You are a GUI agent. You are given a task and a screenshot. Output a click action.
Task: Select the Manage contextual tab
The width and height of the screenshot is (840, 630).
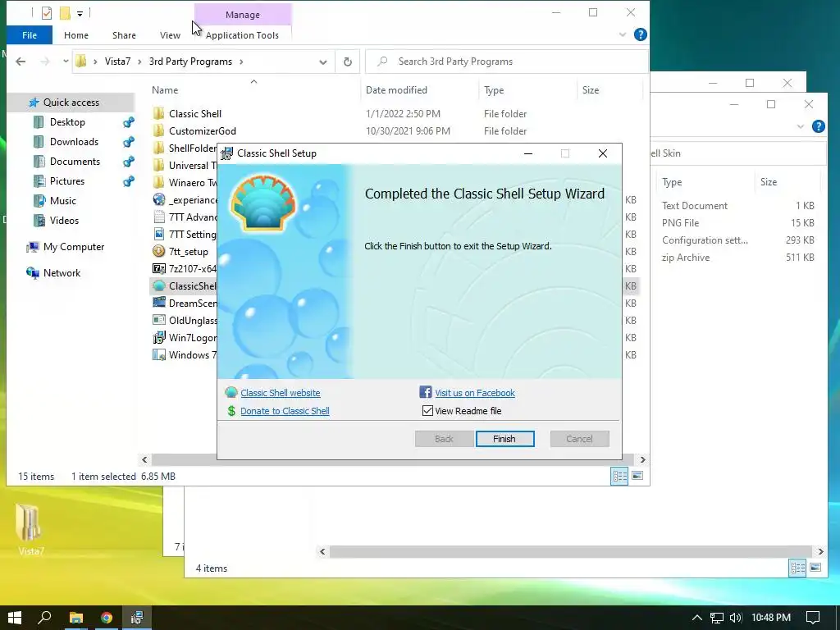point(243,15)
